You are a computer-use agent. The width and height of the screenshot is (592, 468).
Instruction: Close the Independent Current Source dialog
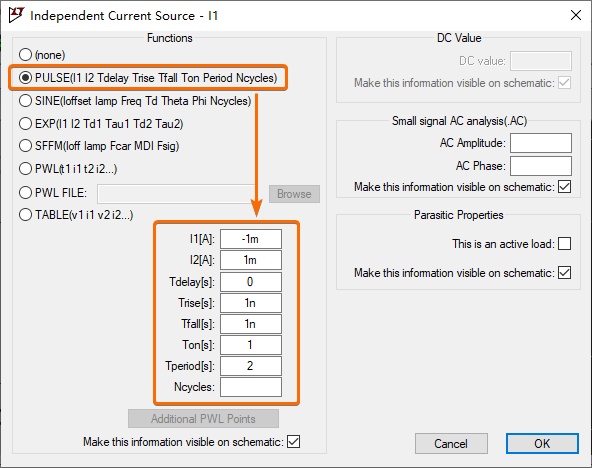pyautogui.click(x=576, y=15)
